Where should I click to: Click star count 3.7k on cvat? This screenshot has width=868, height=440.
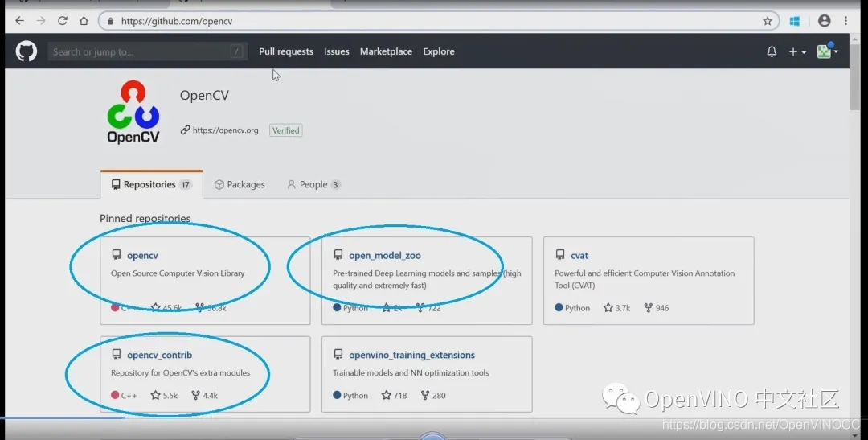click(x=616, y=307)
